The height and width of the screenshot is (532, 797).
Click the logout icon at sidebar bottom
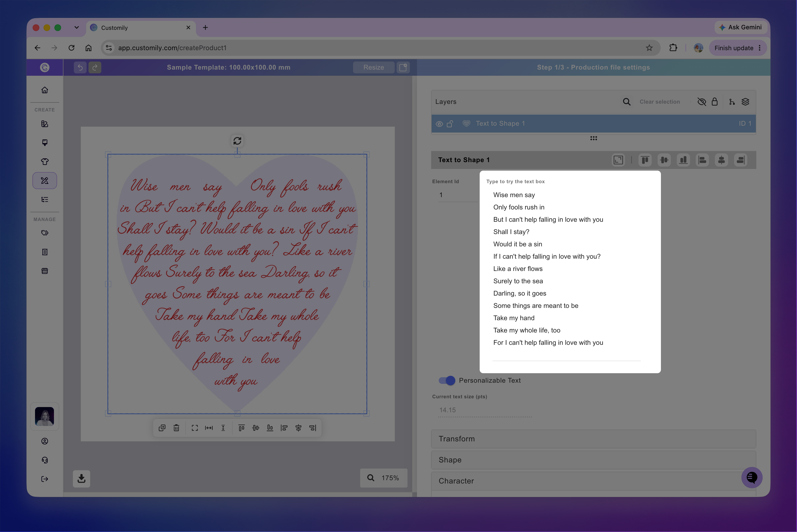[x=44, y=479]
